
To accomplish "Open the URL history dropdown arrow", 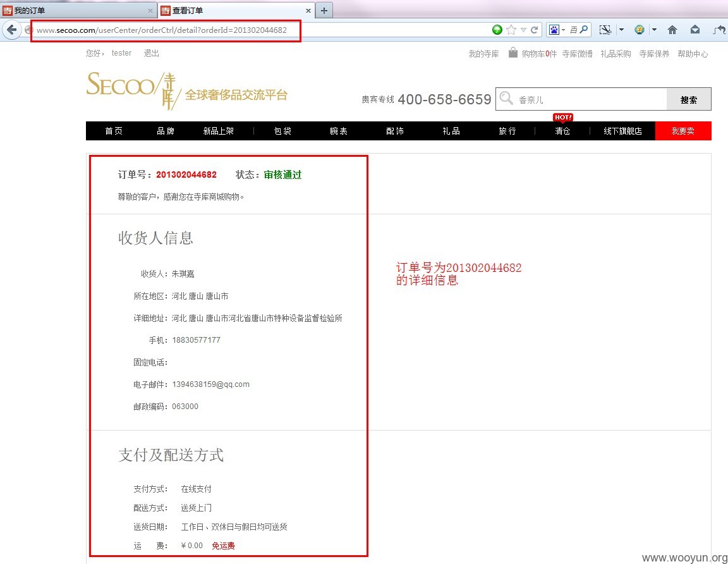I will [x=523, y=30].
